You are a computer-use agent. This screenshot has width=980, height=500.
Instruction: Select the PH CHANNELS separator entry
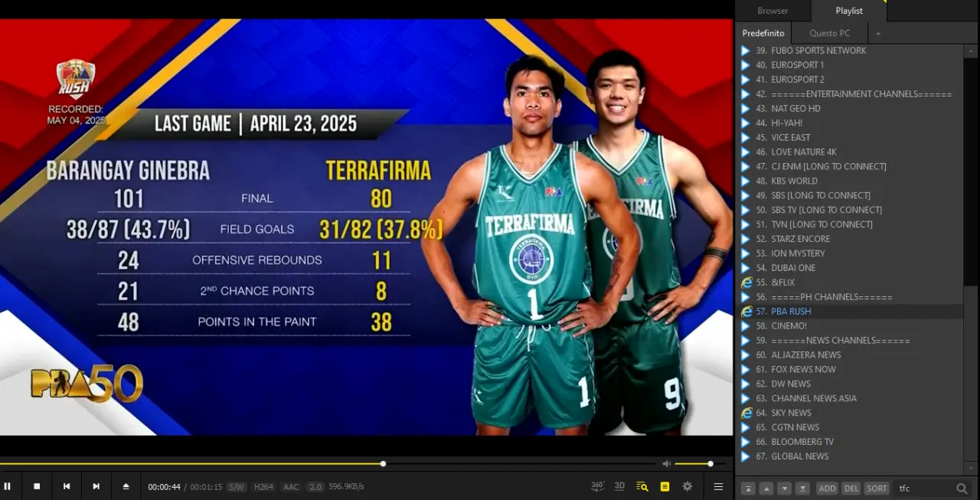tap(850, 297)
